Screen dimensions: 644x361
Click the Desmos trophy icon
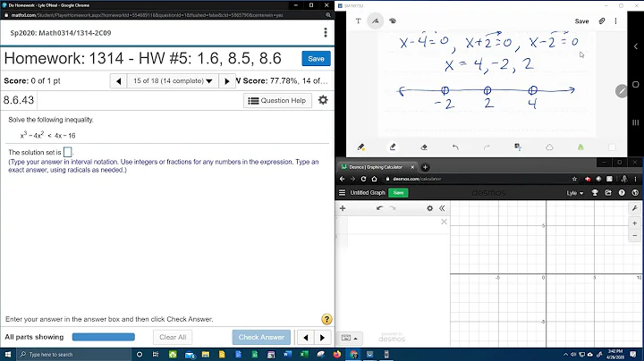594,192
